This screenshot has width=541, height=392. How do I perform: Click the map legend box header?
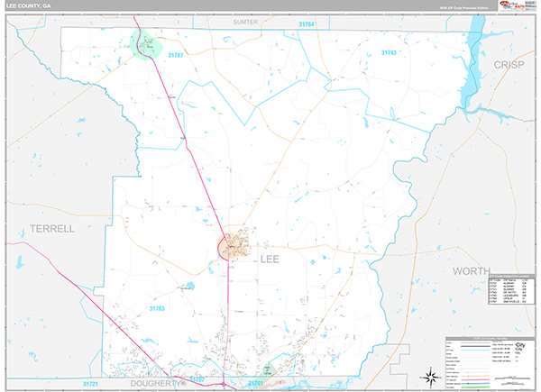click(491, 339)
